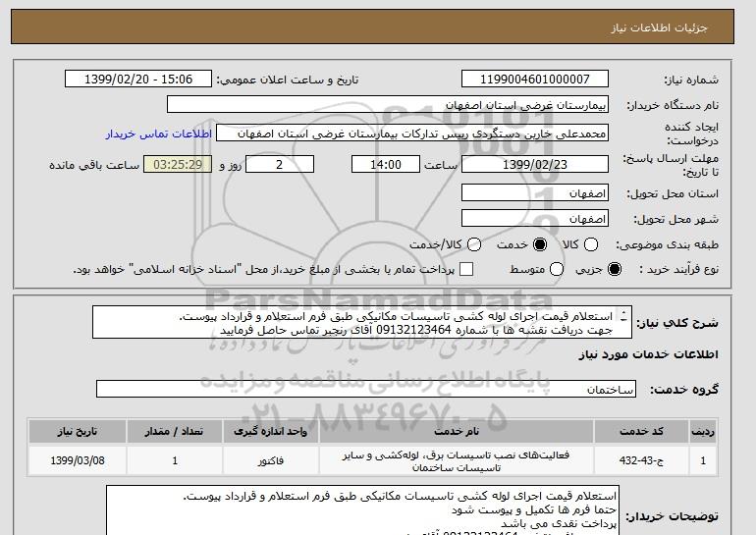The height and width of the screenshot is (535, 756).
Task: Click the اطلاعات خدمات مورد نیاز section heading
Action: [x=648, y=354]
